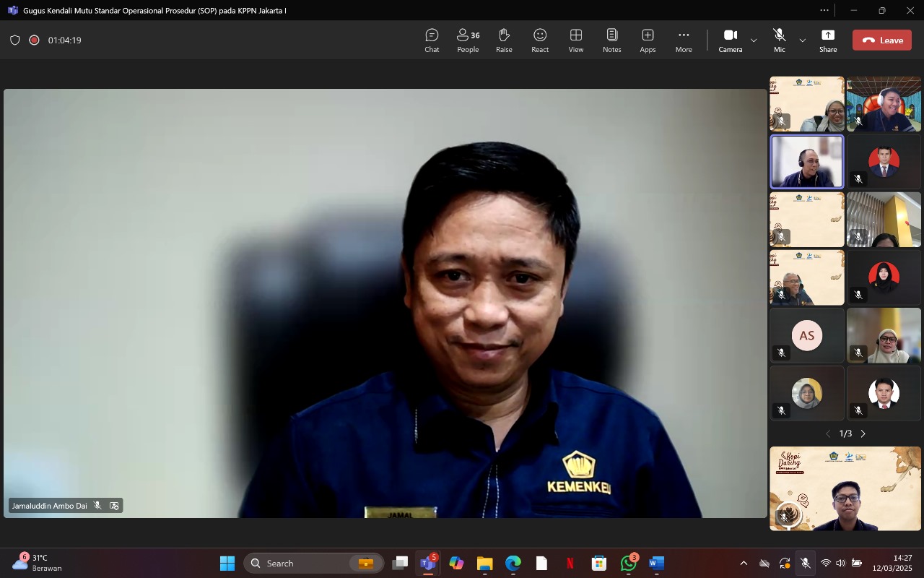
Task: Change the meeting View layout
Action: click(576, 40)
